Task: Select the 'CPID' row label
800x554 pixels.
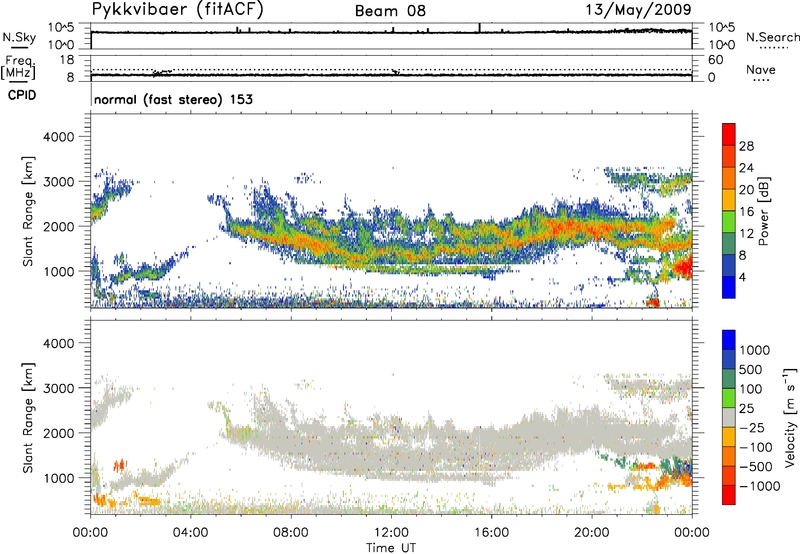Action: click(22, 95)
